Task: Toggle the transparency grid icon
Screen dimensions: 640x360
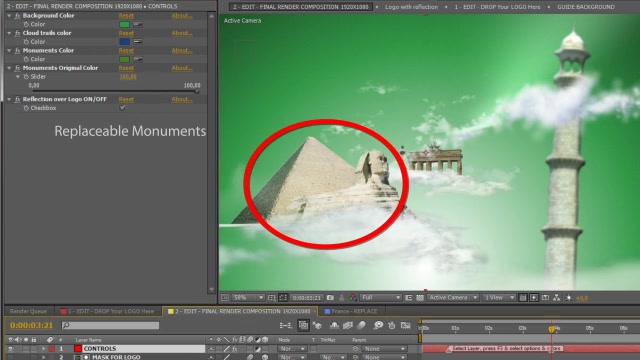Action: [x=420, y=298]
